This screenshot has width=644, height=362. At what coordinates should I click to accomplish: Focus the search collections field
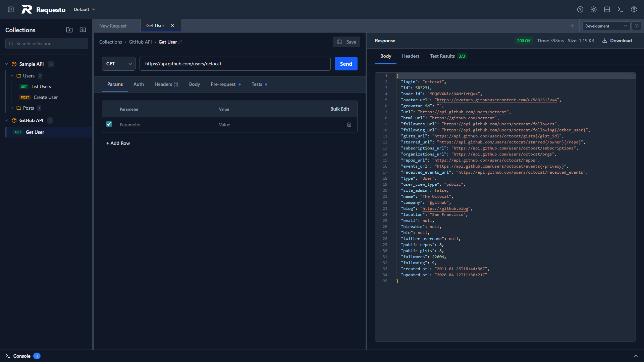(47, 44)
